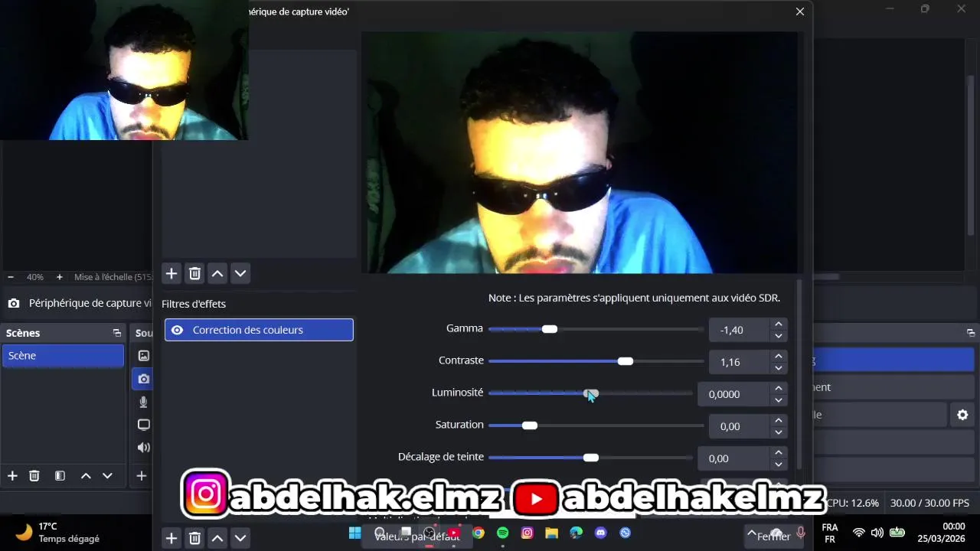Select Scène in the Scènes list
The width and height of the screenshot is (980, 551).
click(63, 356)
